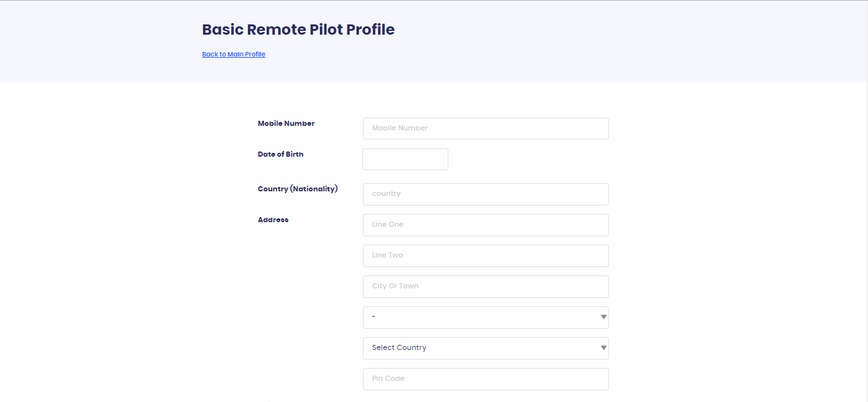The height and width of the screenshot is (402, 868).
Task: Open the state selection dropdown showing "-"
Action: point(485,317)
